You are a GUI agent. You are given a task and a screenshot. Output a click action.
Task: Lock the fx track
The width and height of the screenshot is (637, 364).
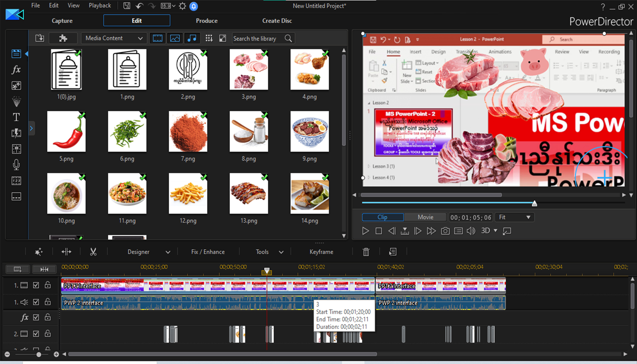(48, 317)
